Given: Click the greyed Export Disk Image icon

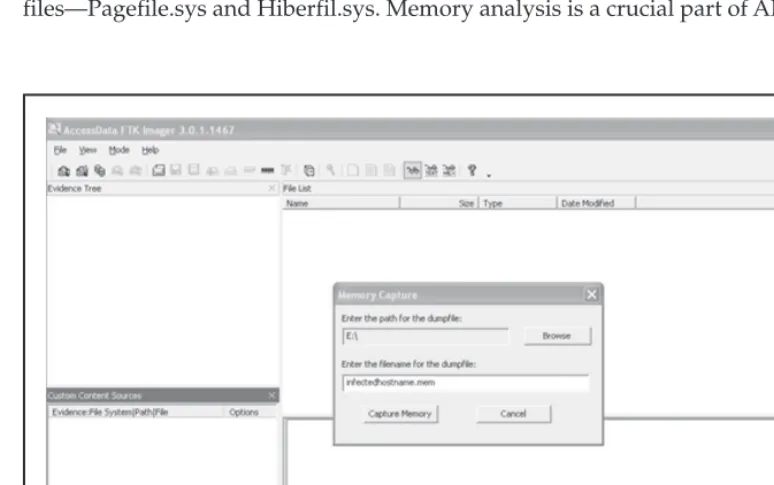Looking at the screenshot, I should (176, 171).
